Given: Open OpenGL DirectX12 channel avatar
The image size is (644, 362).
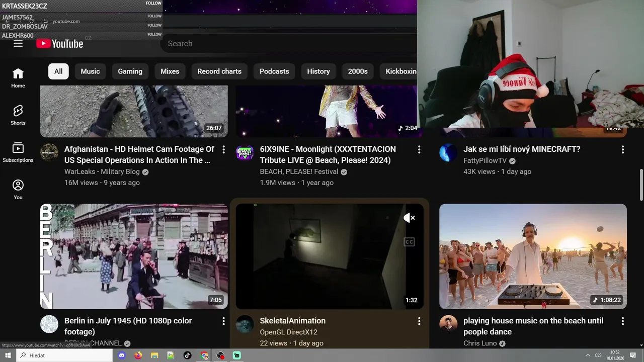Looking at the screenshot, I should tap(245, 324).
